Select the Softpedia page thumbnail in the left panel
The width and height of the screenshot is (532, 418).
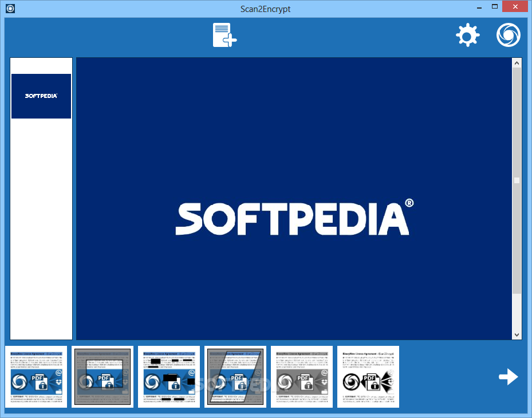(41, 96)
